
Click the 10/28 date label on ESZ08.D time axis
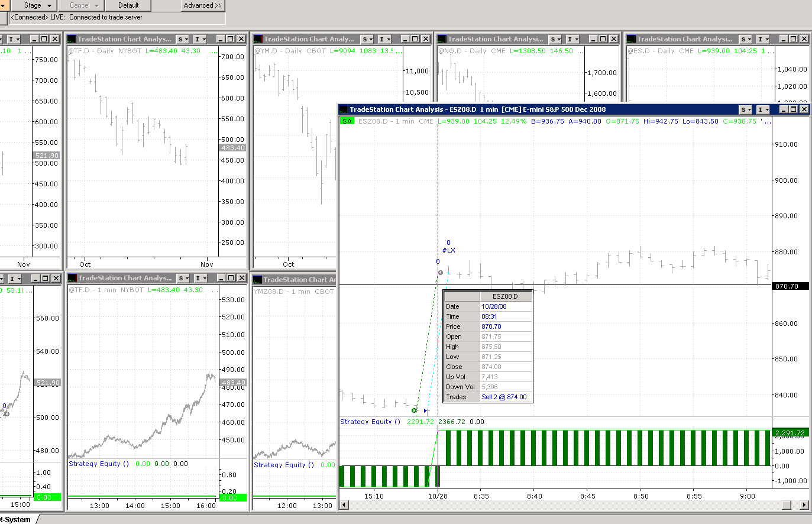click(438, 496)
